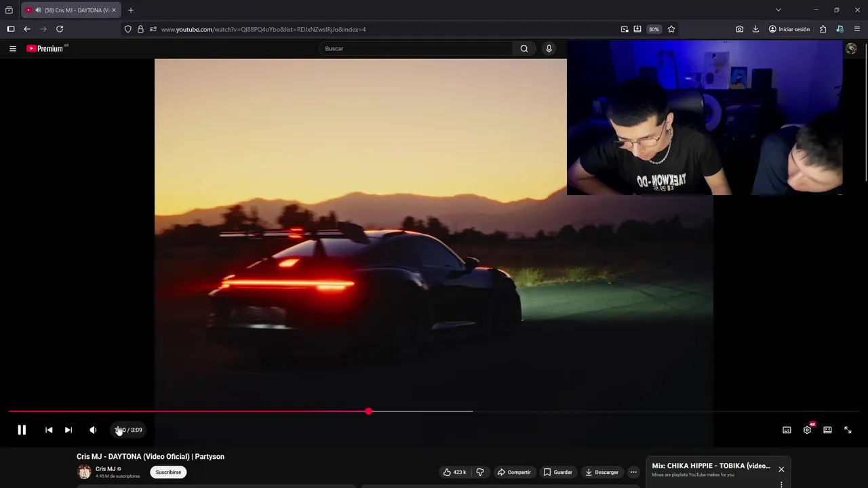Open more actions three-dot menu by Descargar
This screenshot has width=868, height=488.
coord(633,472)
